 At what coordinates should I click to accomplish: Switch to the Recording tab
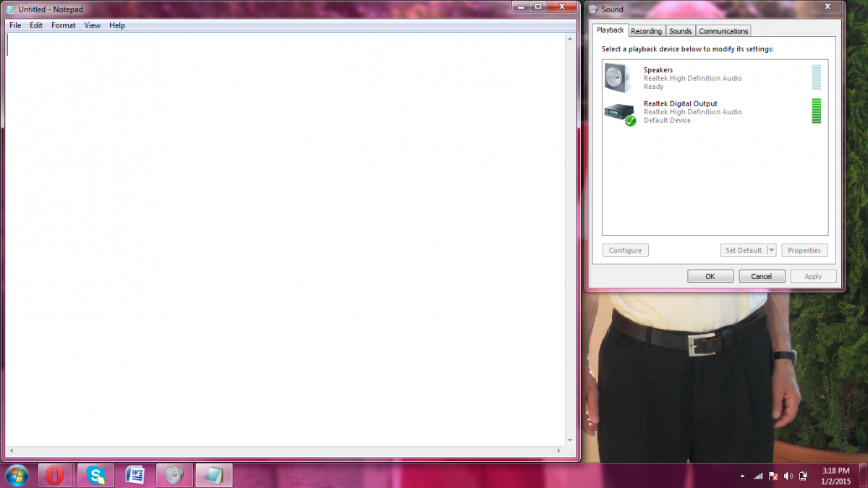pyautogui.click(x=646, y=31)
